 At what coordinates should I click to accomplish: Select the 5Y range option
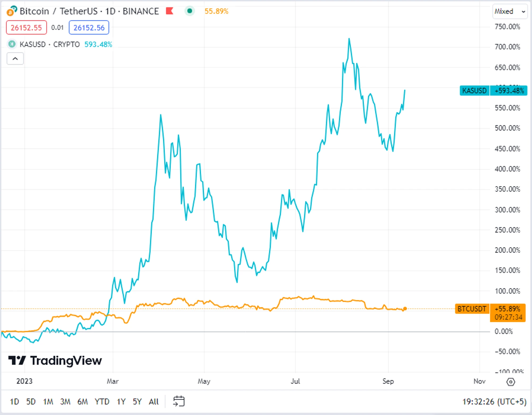(138, 402)
